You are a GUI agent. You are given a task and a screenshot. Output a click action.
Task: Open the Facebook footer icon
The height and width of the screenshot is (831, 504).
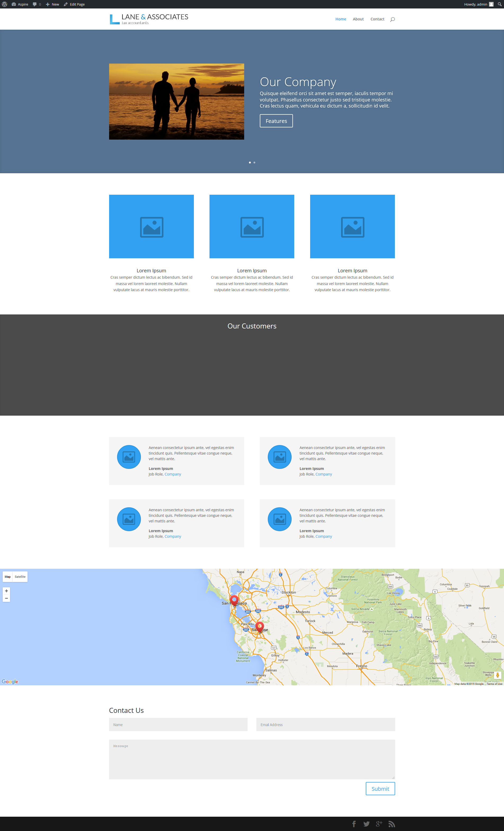point(354,824)
